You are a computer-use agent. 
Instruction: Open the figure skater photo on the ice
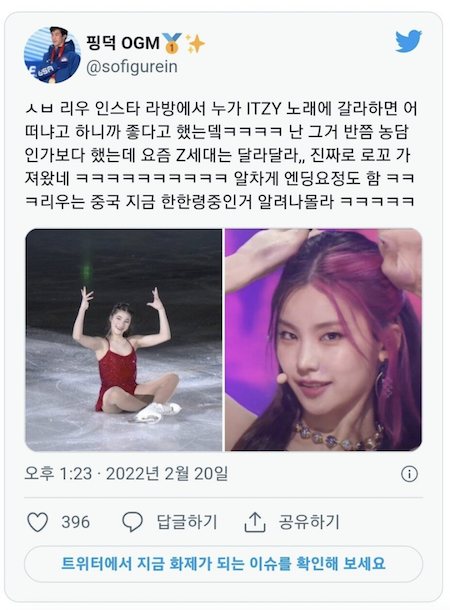click(x=124, y=340)
